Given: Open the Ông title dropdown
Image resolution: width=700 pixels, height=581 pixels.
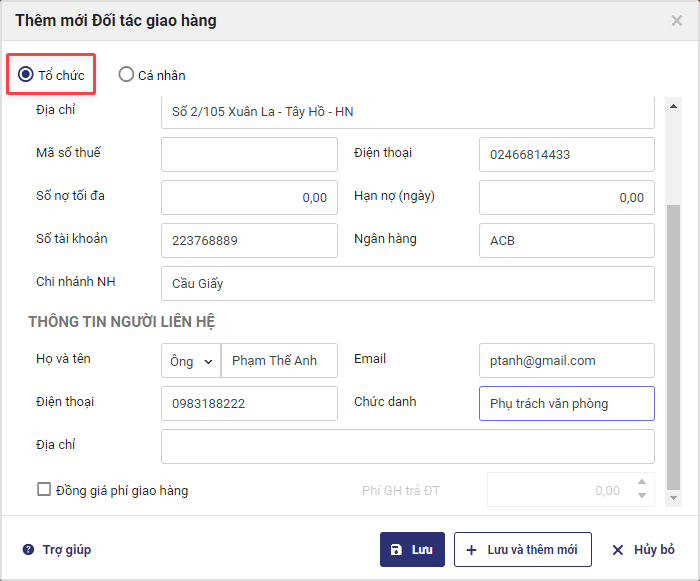Looking at the screenshot, I should 190,361.
